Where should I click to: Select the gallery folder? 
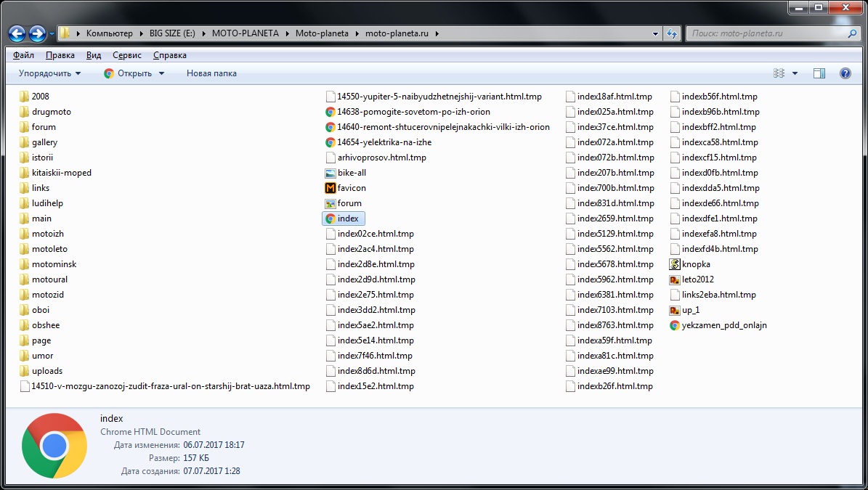[x=44, y=142]
